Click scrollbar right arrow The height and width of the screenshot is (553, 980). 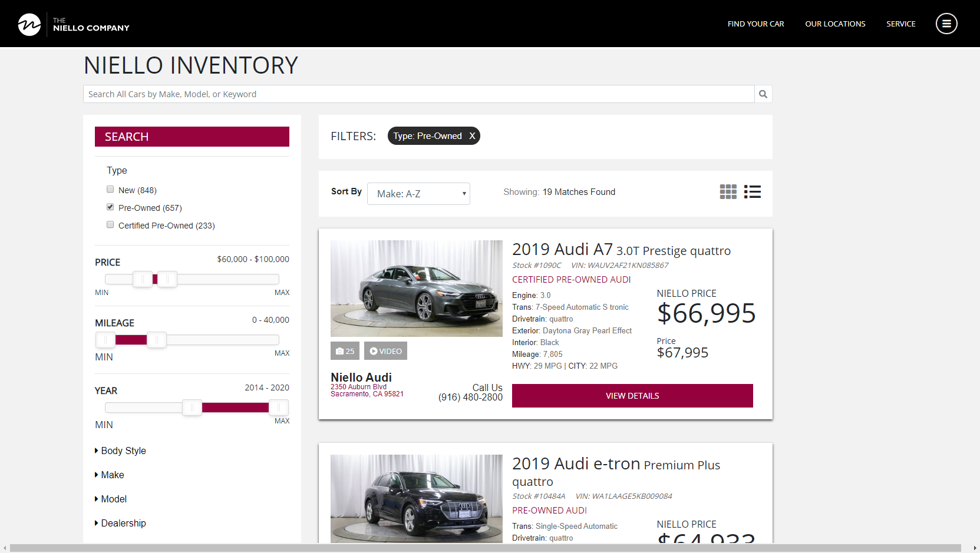point(975,548)
